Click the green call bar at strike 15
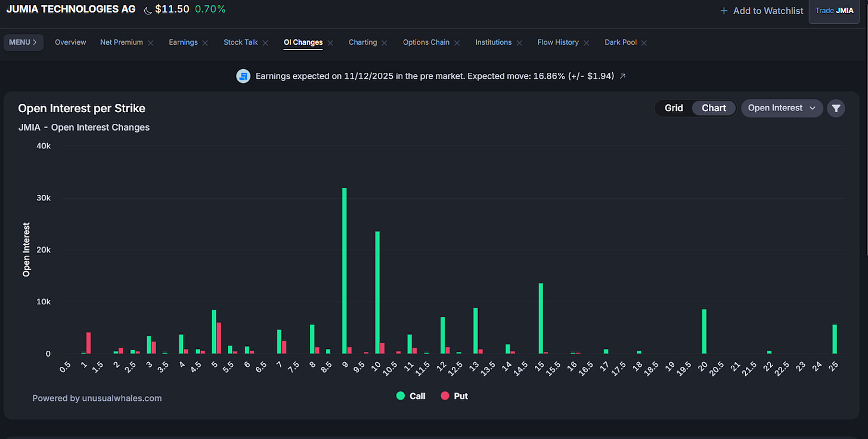868x439 pixels. pyautogui.click(x=541, y=319)
